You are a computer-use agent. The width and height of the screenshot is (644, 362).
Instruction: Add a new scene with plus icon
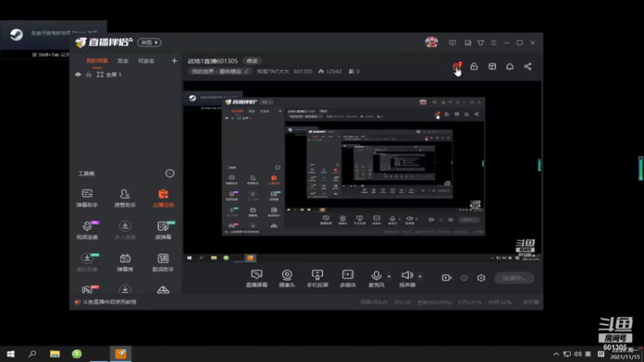tap(174, 61)
